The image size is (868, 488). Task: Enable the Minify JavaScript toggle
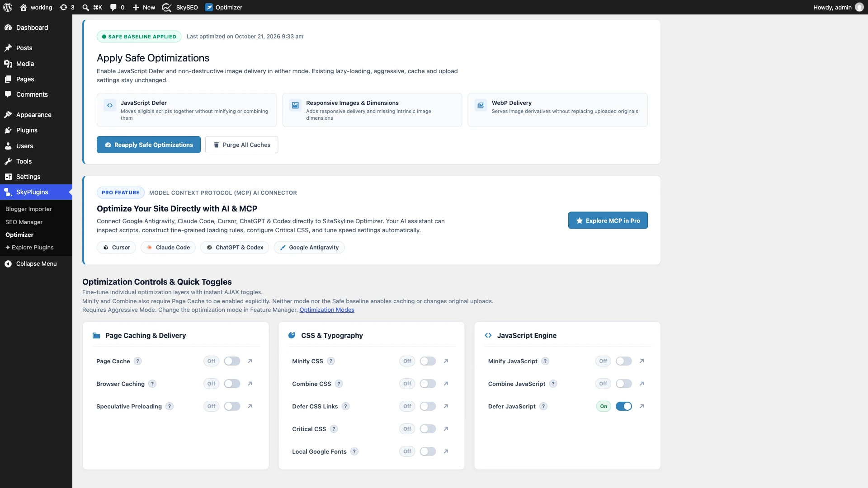624,361
